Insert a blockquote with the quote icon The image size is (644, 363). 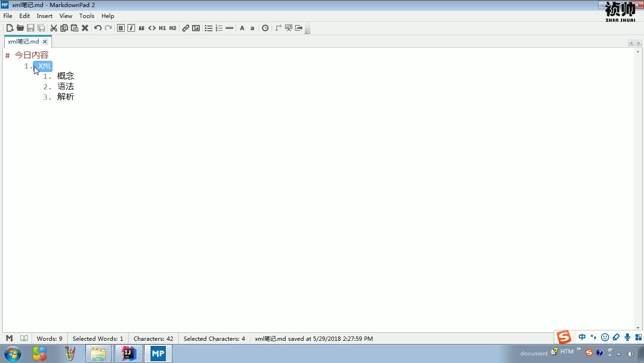click(x=141, y=28)
